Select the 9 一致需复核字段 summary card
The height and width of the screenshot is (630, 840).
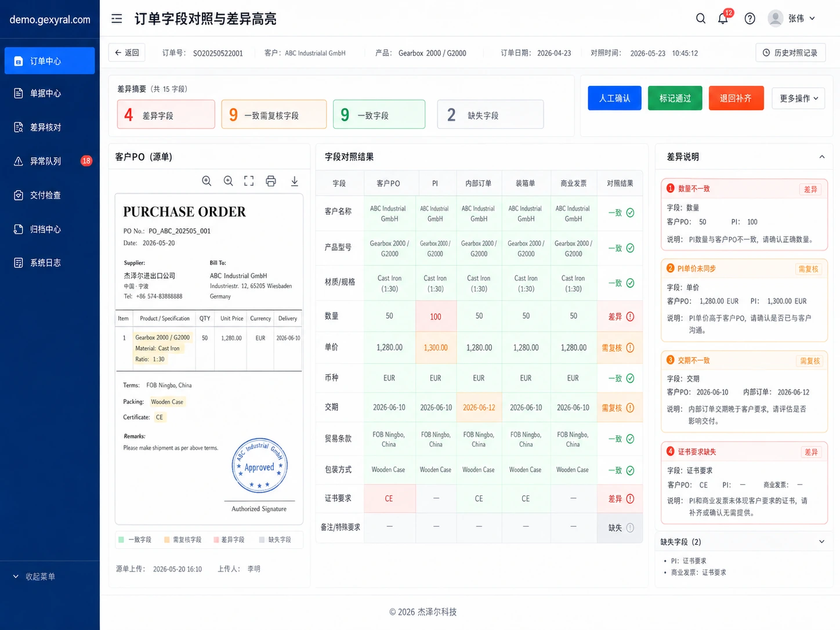[x=274, y=115]
